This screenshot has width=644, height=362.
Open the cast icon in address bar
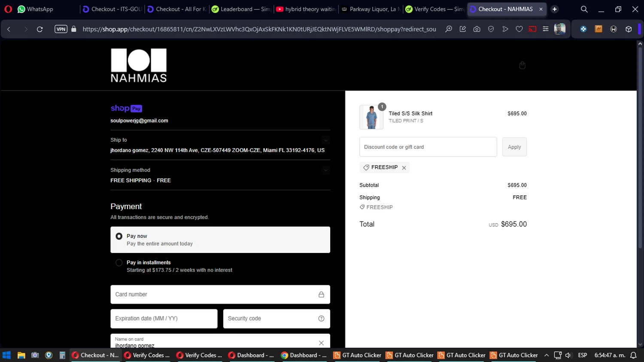coord(532,29)
